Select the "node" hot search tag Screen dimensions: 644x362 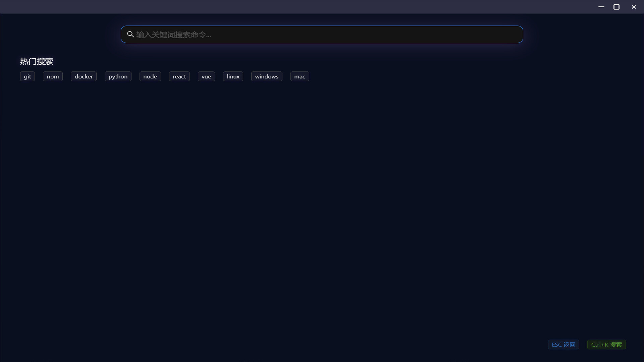click(x=150, y=76)
